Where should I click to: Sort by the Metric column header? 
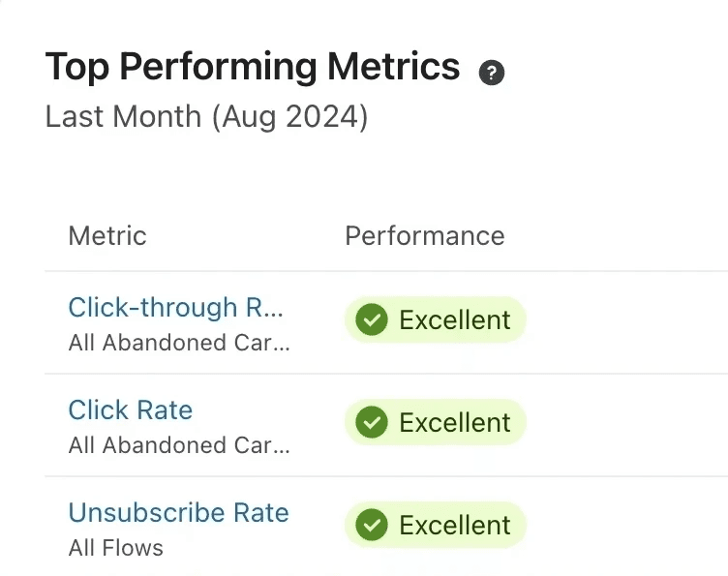click(x=107, y=235)
